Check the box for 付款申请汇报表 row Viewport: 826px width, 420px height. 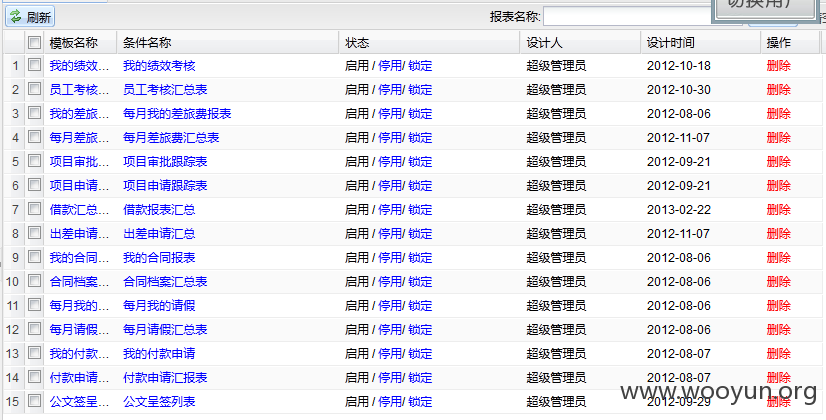pyautogui.click(x=34, y=376)
